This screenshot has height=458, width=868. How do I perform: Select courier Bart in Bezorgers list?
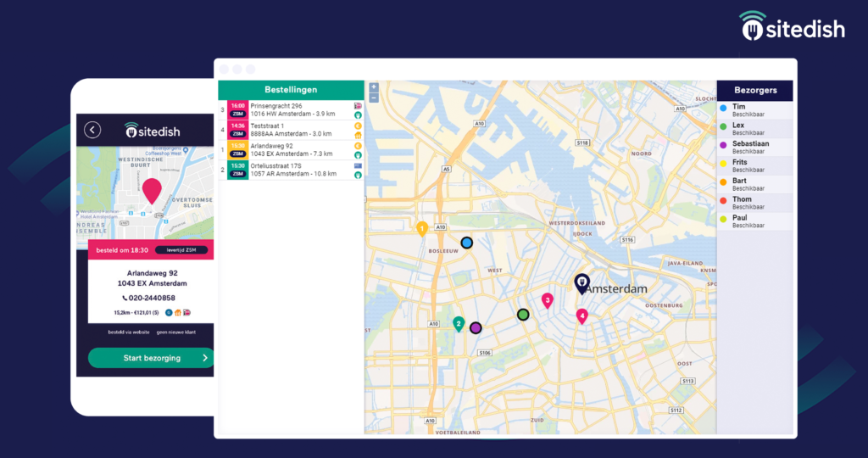click(754, 184)
